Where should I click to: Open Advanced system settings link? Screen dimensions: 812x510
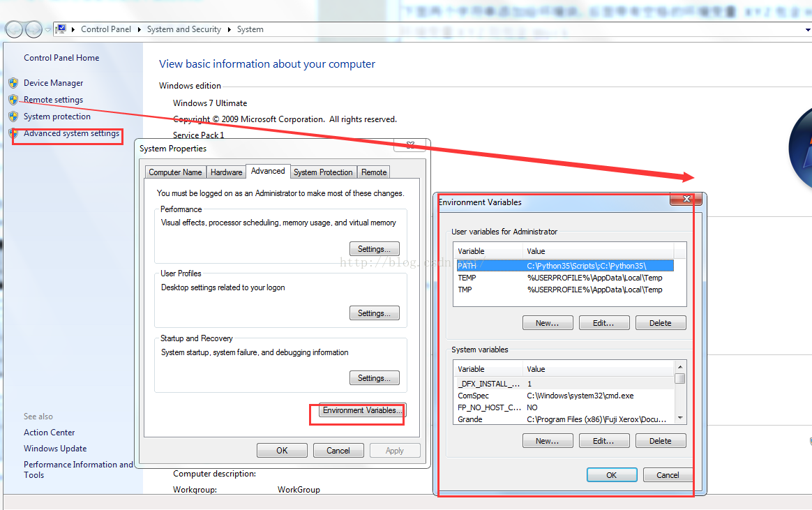pyautogui.click(x=71, y=133)
